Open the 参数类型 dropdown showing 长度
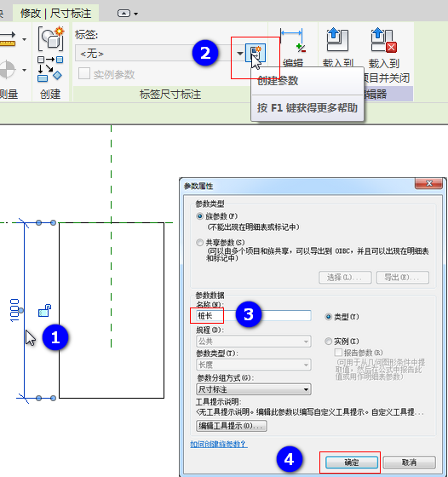The height and width of the screenshot is (477, 448). pos(254,365)
